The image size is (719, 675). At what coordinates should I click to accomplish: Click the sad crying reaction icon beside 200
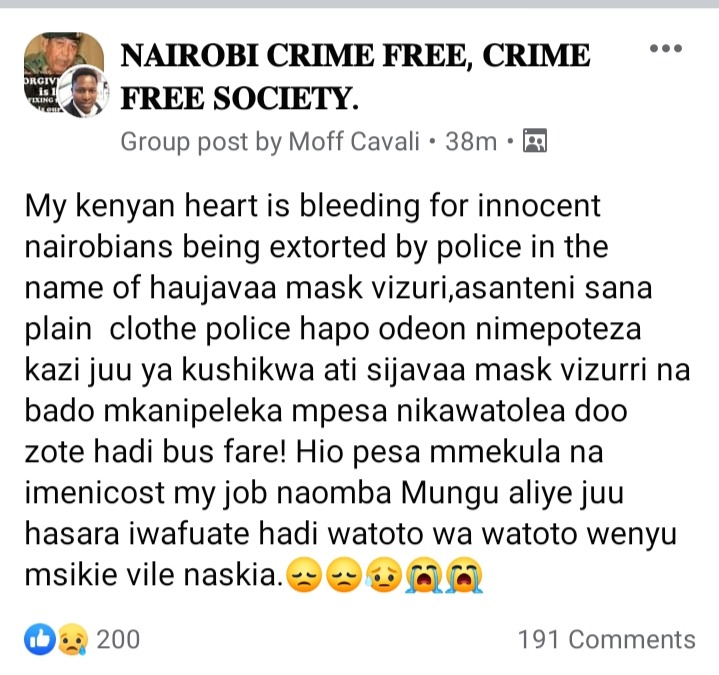tap(72, 639)
